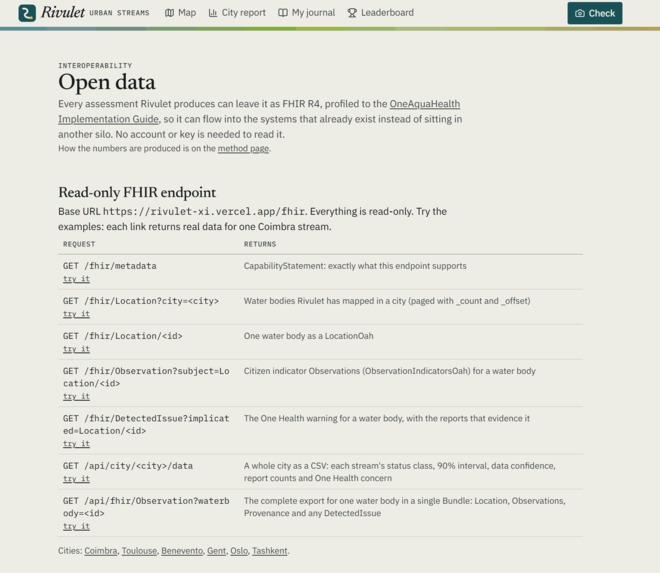
Task: Click the 'One water body as a LocationOah' text
Action: pyautogui.click(x=309, y=336)
